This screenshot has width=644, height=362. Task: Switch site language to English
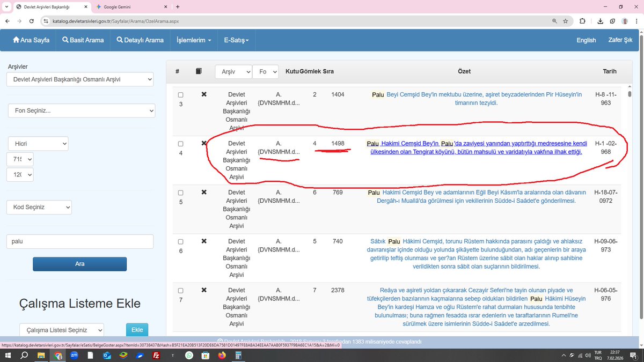tap(586, 40)
